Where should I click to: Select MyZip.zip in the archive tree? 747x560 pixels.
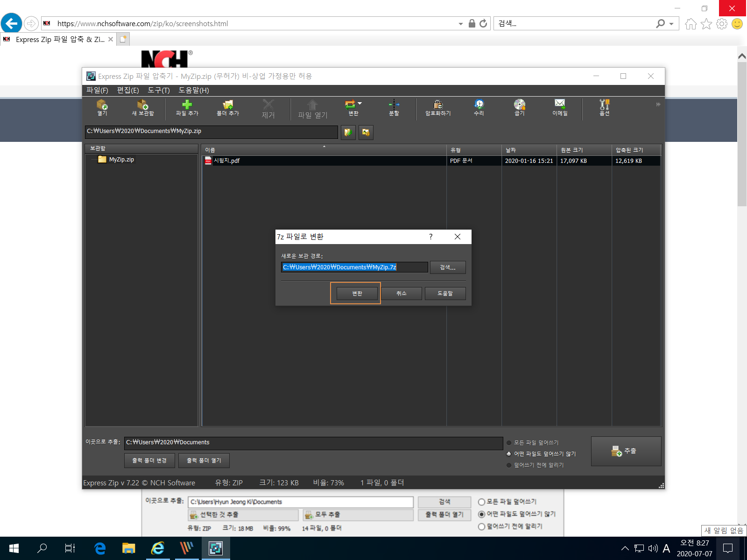[121, 160]
